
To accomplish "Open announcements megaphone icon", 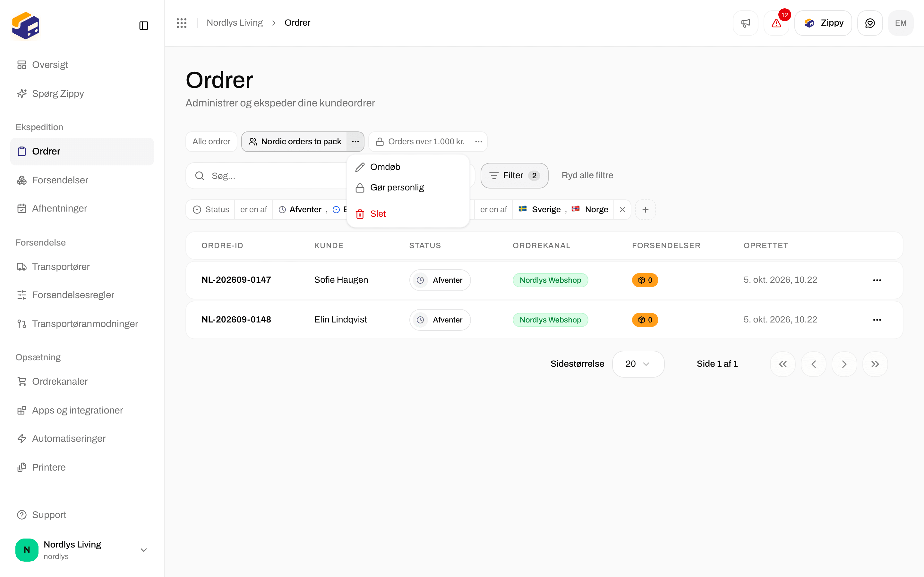I will 745,23.
